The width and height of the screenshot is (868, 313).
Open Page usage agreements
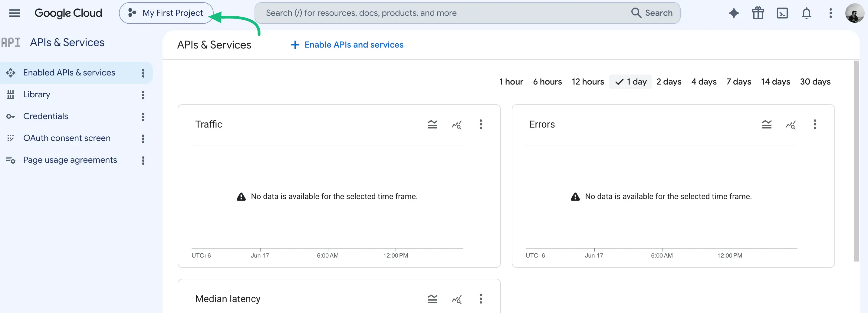[x=70, y=160]
